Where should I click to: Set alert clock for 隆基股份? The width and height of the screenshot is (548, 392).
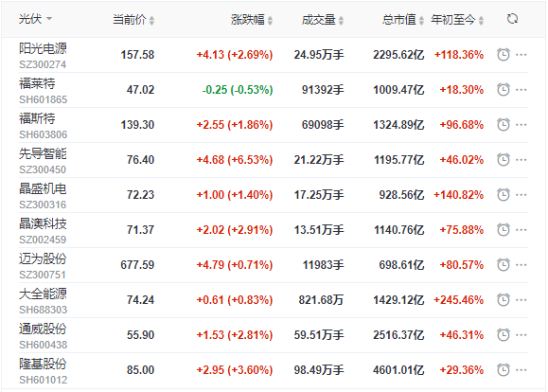point(504,370)
